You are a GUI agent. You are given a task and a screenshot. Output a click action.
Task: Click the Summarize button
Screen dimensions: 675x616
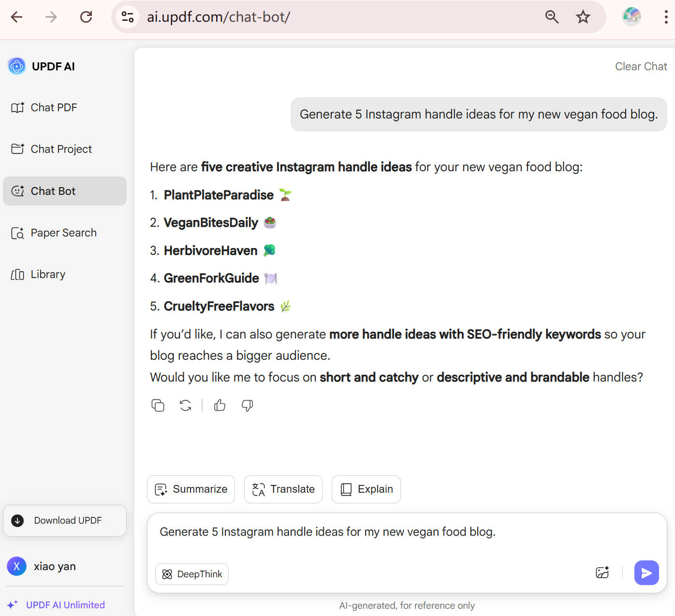(x=191, y=489)
